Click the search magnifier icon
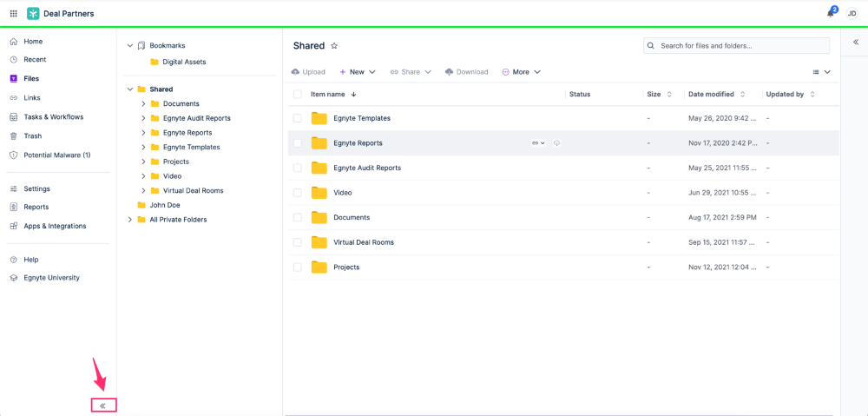 [652, 46]
